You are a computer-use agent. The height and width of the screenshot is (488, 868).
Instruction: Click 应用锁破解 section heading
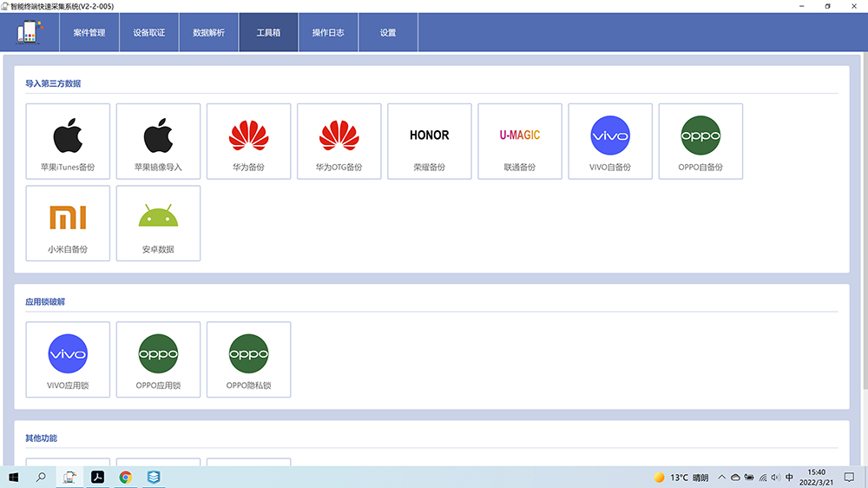click(x=45, y=302)
